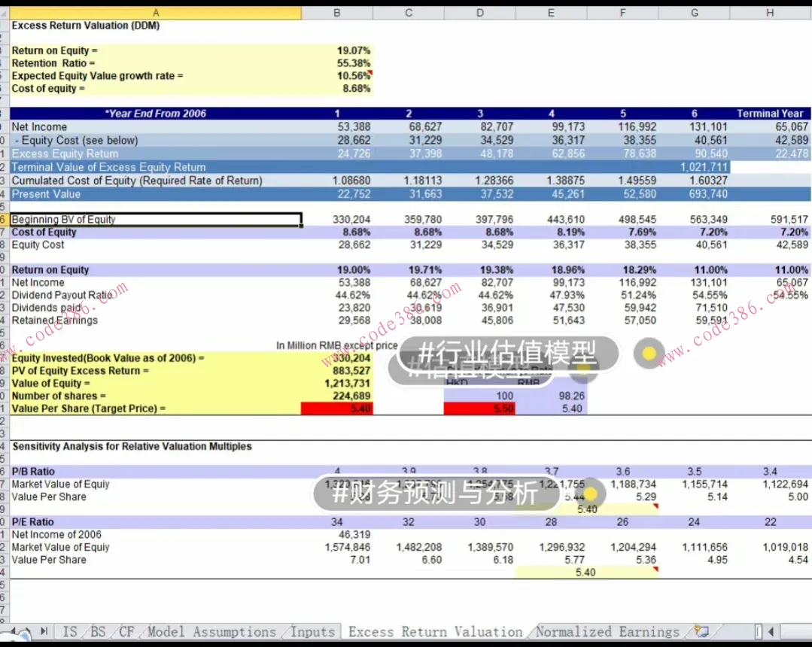
Task: Select column H header
Action: coord(770,12)
